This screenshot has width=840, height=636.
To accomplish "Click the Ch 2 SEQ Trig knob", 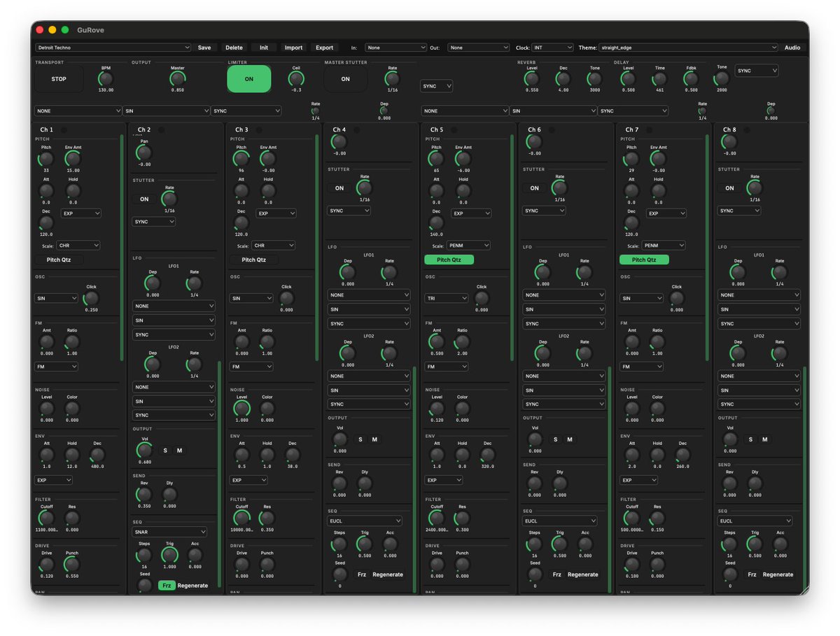I will pos(169,556).
